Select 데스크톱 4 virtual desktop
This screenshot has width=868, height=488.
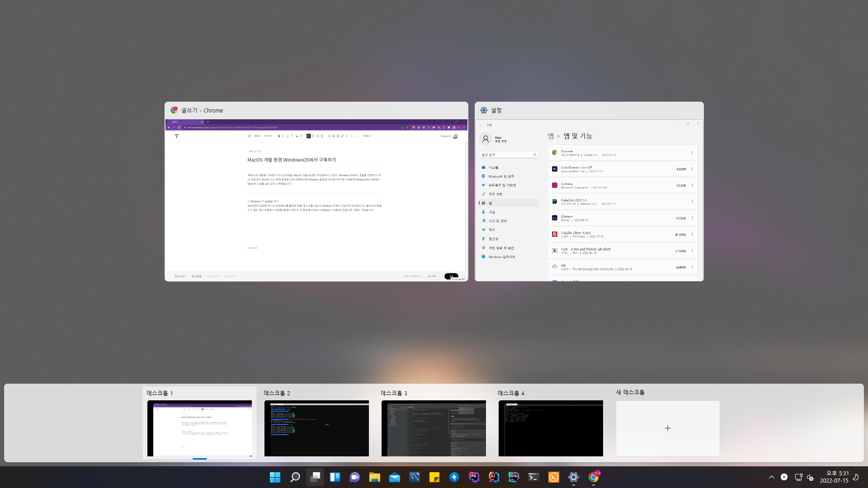[x=551, y=427]
